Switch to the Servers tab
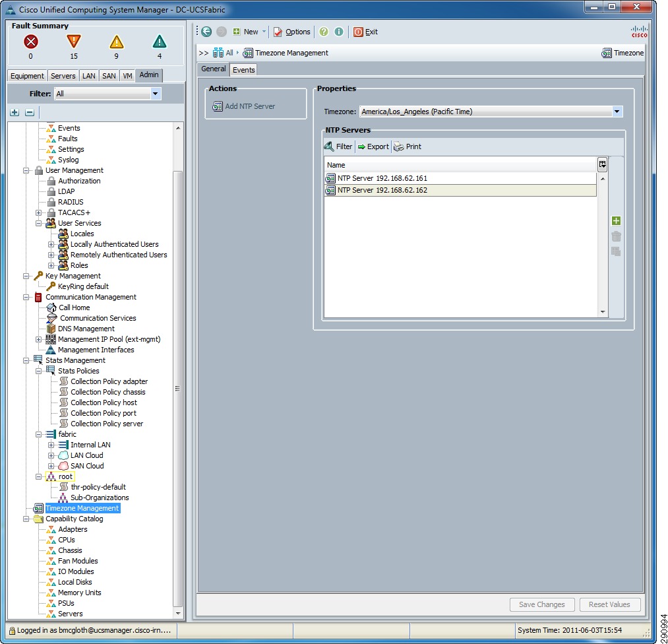 tap(63, 76)
